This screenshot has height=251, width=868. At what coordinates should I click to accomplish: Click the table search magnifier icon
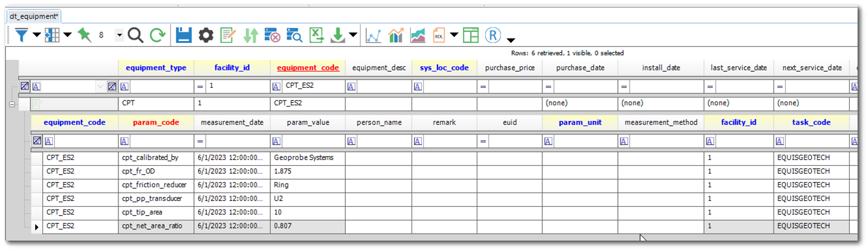pos(294,35)
